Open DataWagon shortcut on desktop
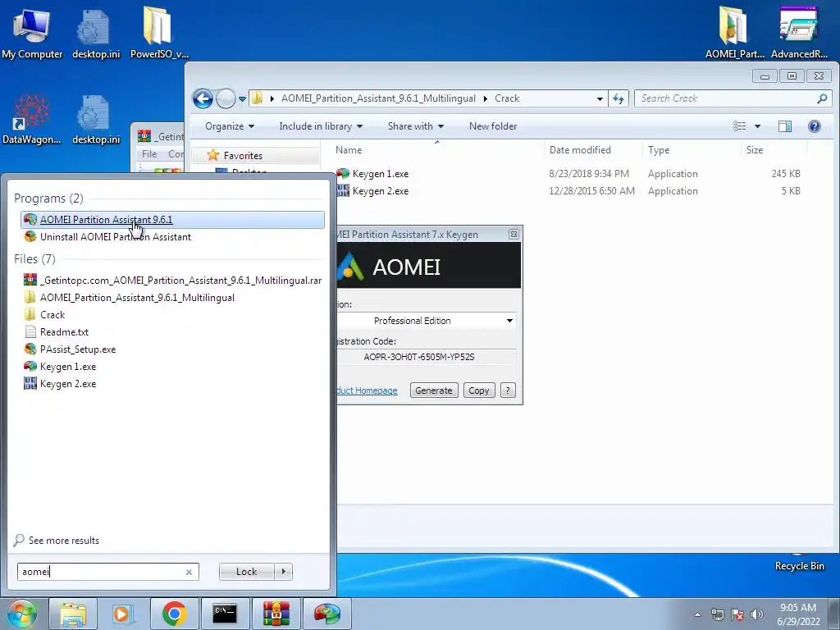Screen dimensions: 840x630 (32, 119)
